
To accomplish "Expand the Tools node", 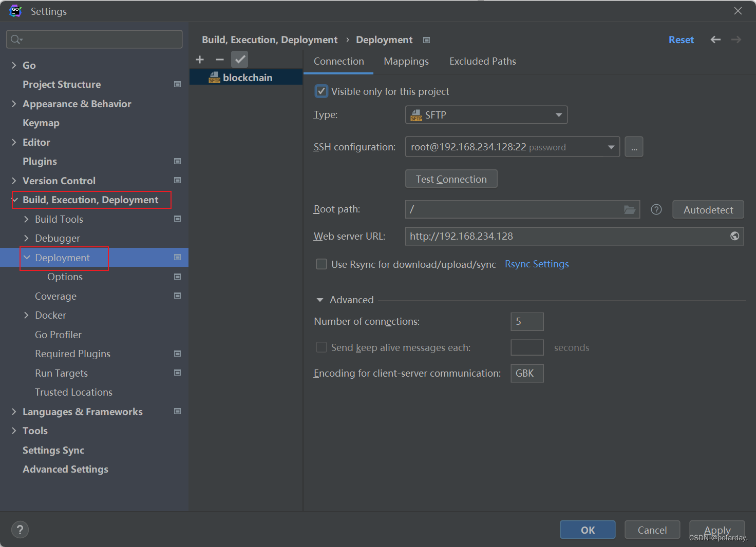I will [x=14, y=431].
